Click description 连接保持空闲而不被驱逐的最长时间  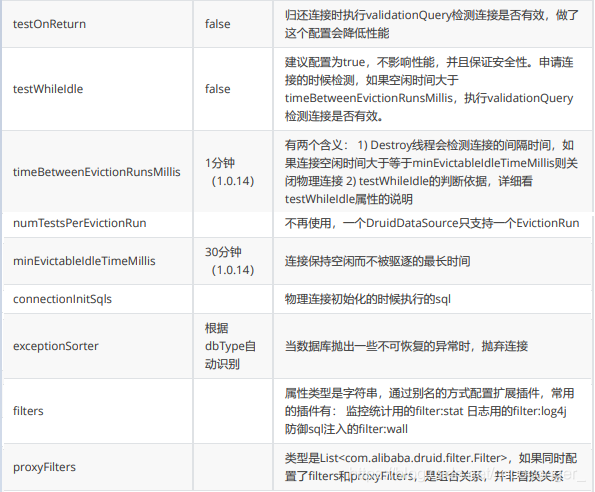click(x=378, y=261)
